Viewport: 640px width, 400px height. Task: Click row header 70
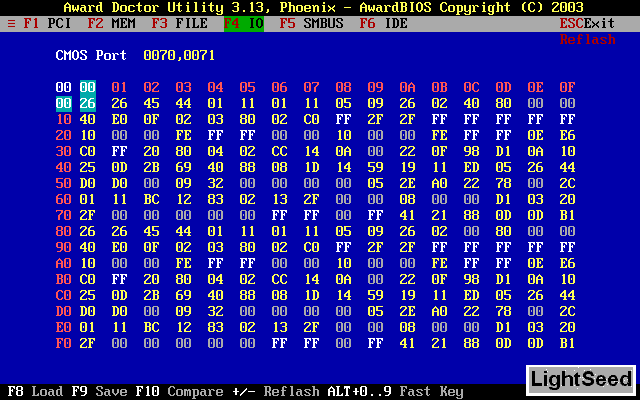tap(63, 216)
